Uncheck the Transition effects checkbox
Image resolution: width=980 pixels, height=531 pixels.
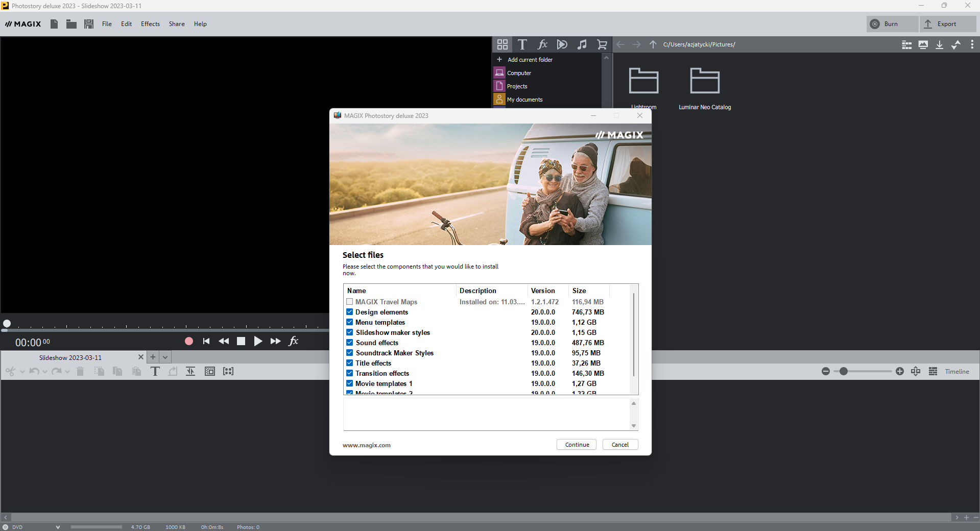tap(350, 373)
